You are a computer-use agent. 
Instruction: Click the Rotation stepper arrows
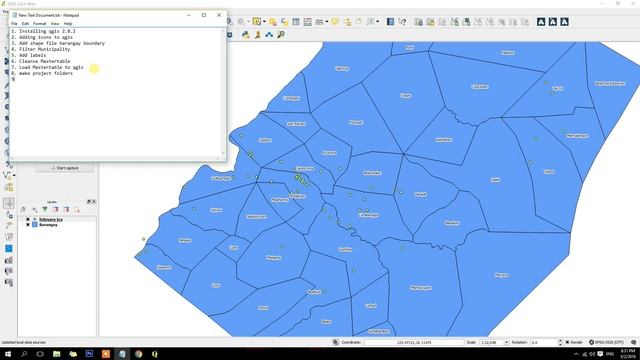point(560,342)
